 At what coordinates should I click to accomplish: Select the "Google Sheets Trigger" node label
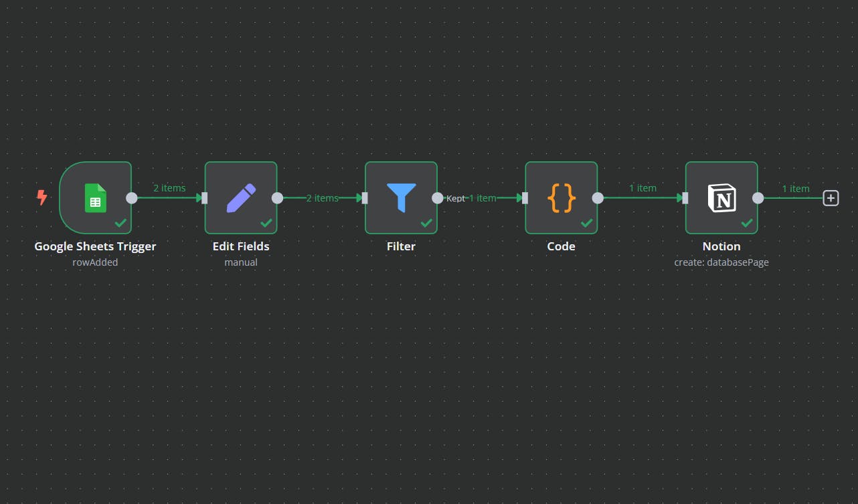pos(95,246)
